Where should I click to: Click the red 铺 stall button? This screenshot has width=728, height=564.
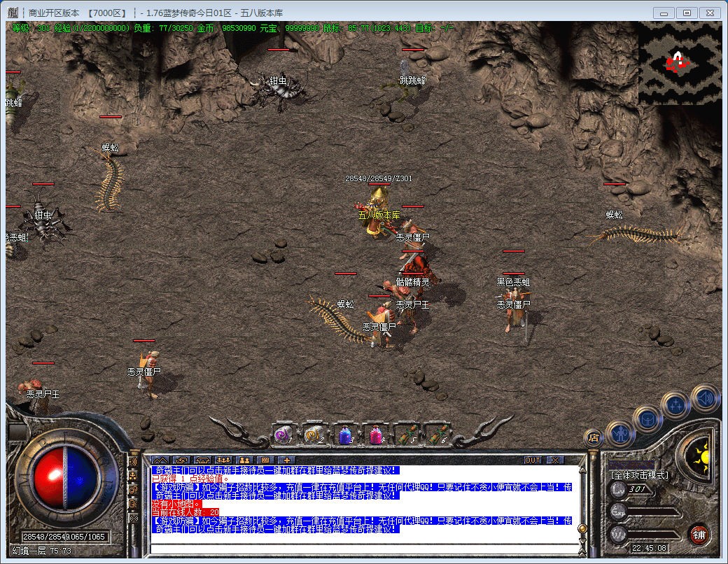[x=699, y=535]
